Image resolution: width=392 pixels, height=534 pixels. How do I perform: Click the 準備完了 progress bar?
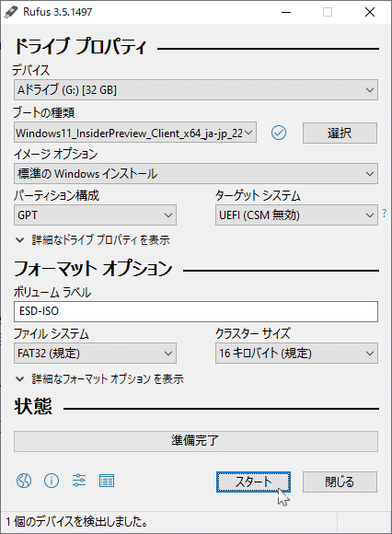tap(196, 441)
